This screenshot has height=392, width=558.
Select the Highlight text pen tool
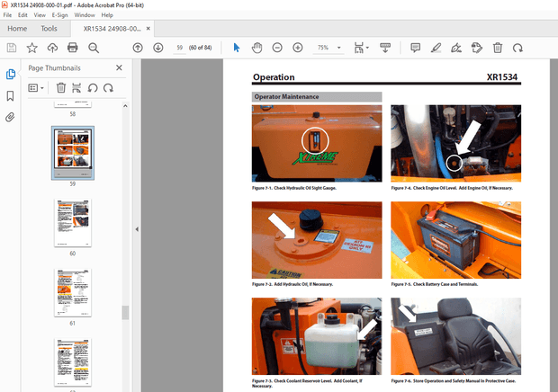click(436, 48)
